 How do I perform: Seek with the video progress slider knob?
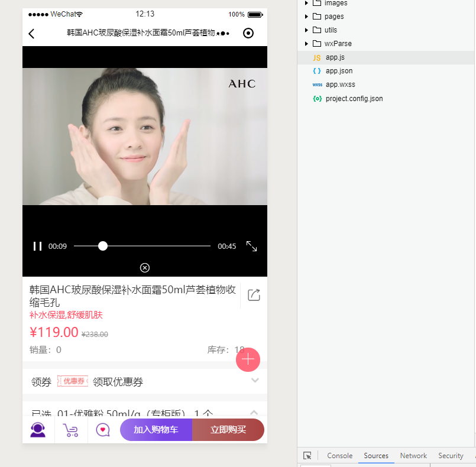coord(103,246)
